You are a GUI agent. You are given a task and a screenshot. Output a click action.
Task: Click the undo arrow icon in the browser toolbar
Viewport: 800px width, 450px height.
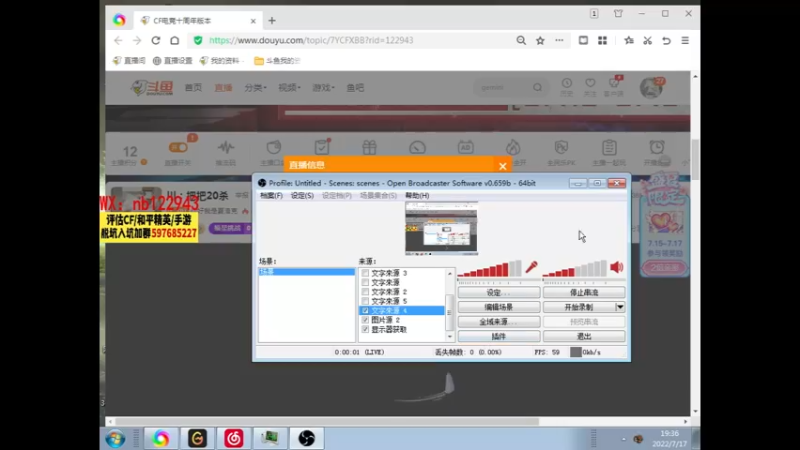pyautogui.click(x=666, y=40)
